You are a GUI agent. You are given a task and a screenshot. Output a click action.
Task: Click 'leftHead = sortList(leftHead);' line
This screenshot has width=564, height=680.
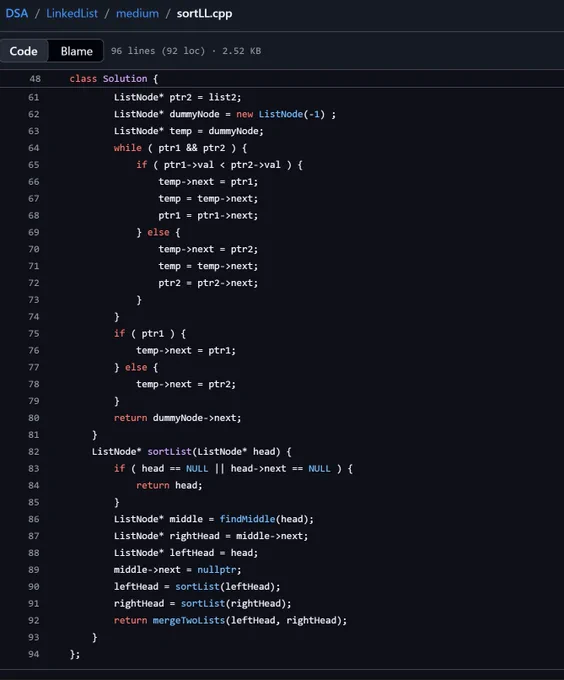pos(197,587)
